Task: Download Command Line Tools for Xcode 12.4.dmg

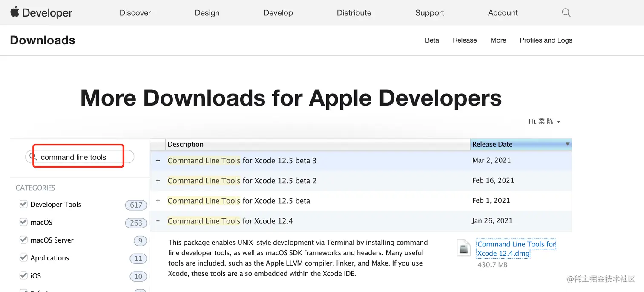Action: pos(516,249)
